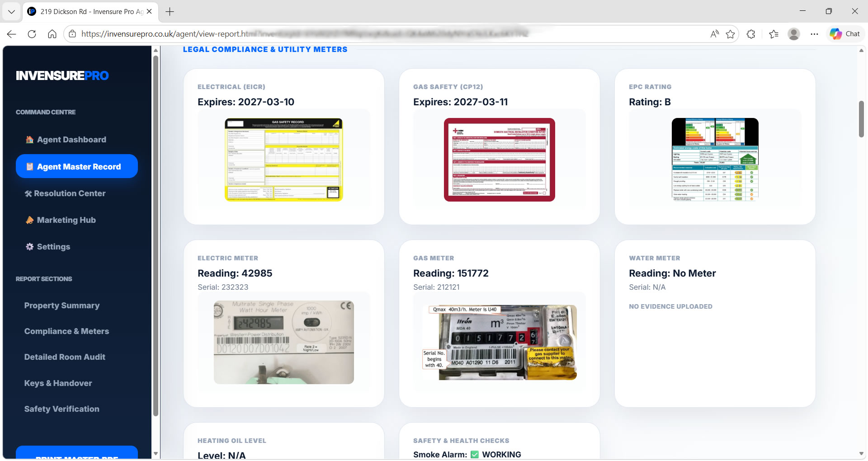Click the browser profile avatar

(794, 34)
